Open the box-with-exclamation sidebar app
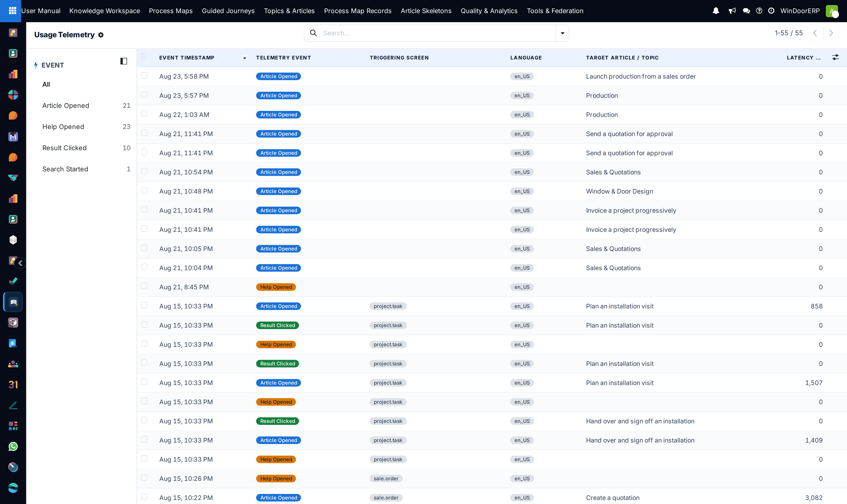 coord(13,323)
